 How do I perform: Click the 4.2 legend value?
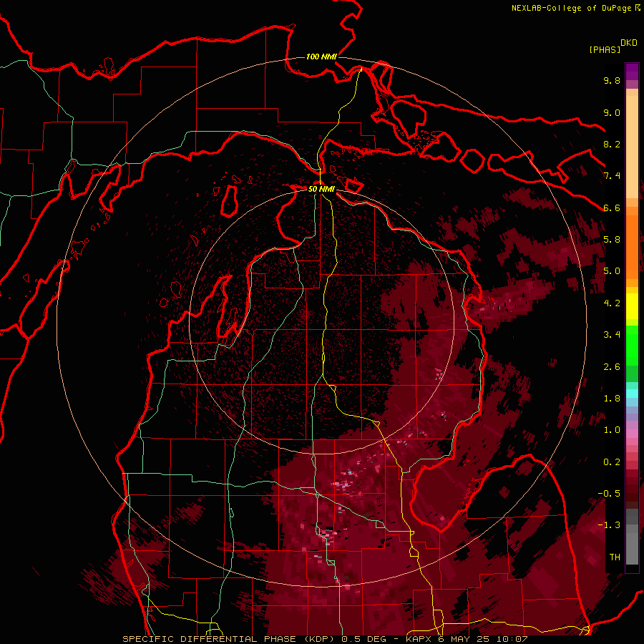tap(612, 303)
